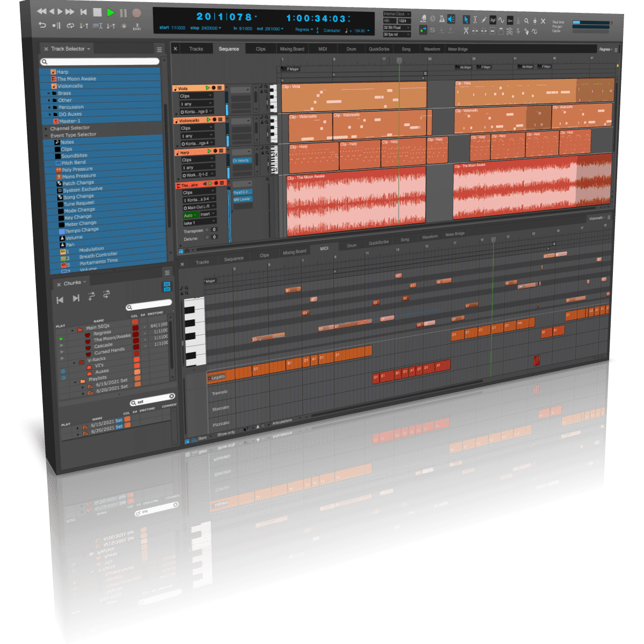Click the Chunks next chunk button

[76, 298]
